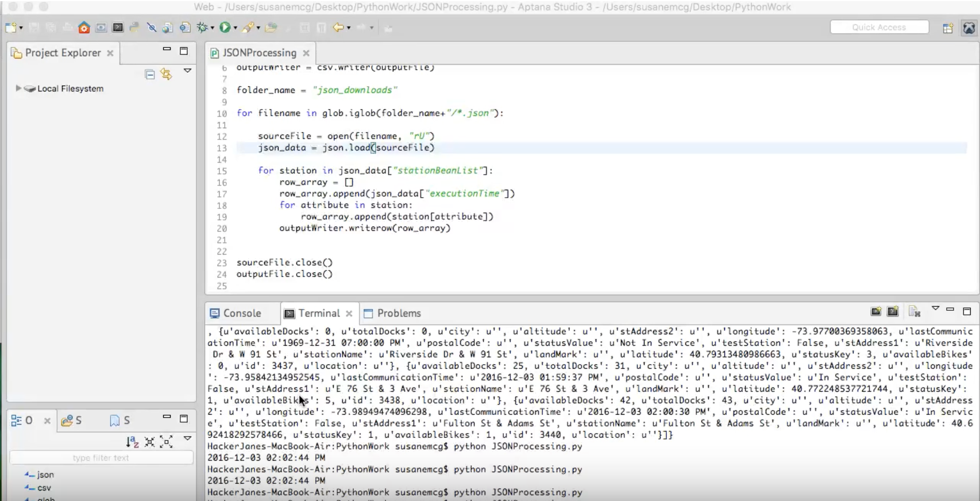Click the green bug Debug icon
This screenshot has width=980, height=501.
point(203,27)
